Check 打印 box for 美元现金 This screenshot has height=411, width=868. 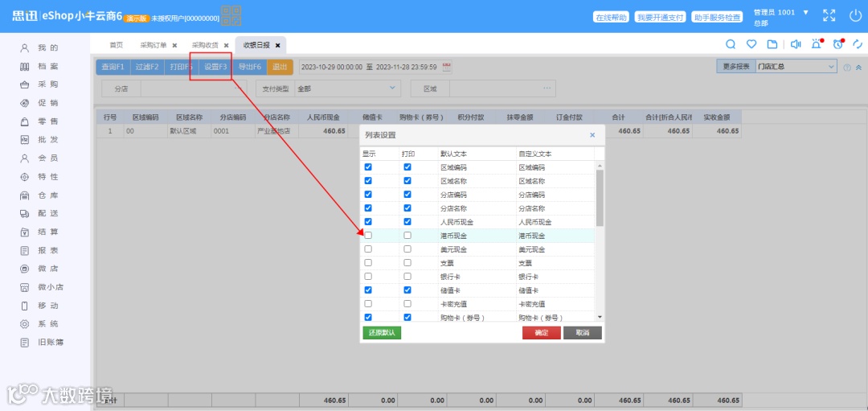pyautogui.click(x=407, y=249)
